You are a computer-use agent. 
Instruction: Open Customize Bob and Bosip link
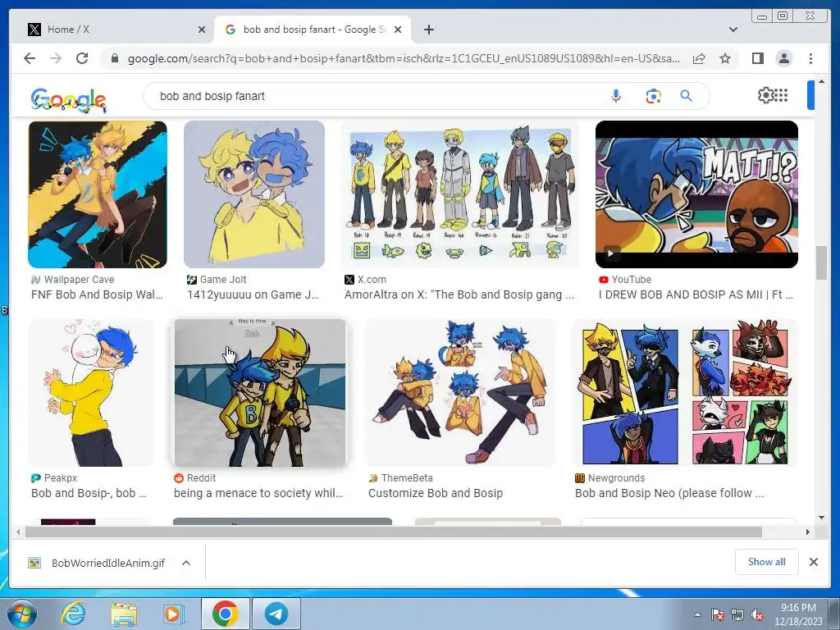coord(435,493)
